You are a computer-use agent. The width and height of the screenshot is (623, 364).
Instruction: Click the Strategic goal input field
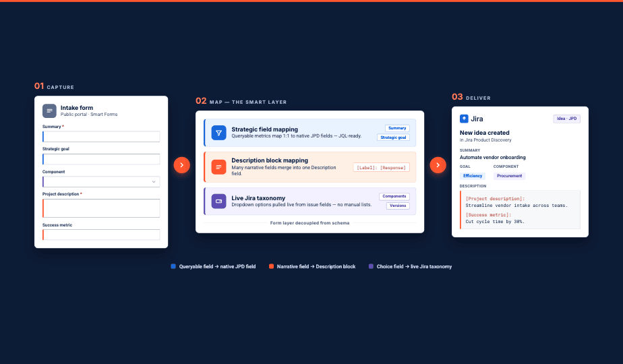click(x=101, y=159)
